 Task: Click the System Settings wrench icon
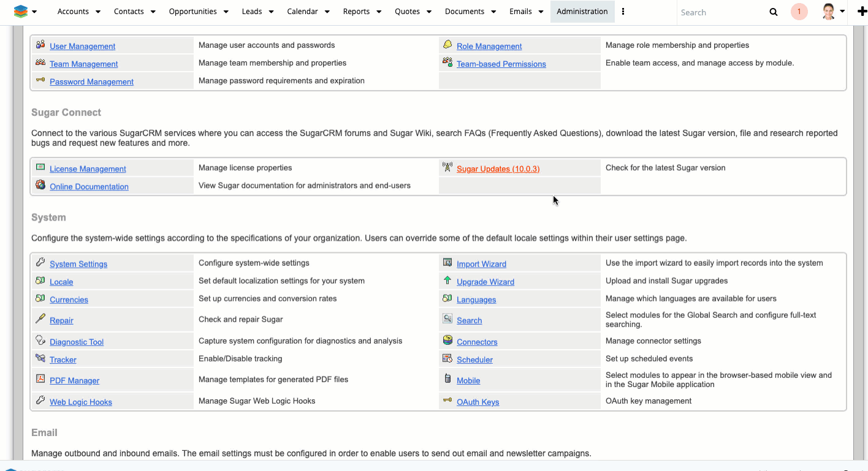point(40,262)
